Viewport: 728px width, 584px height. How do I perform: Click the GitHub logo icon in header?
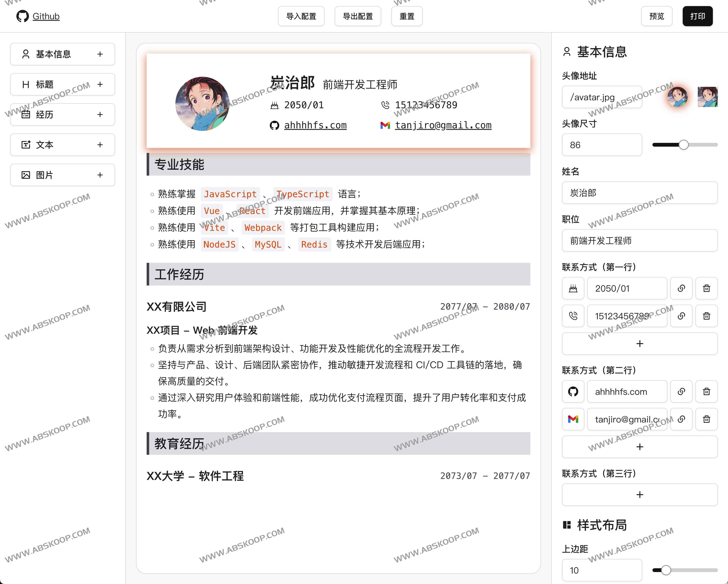click(x=22, y=16)
